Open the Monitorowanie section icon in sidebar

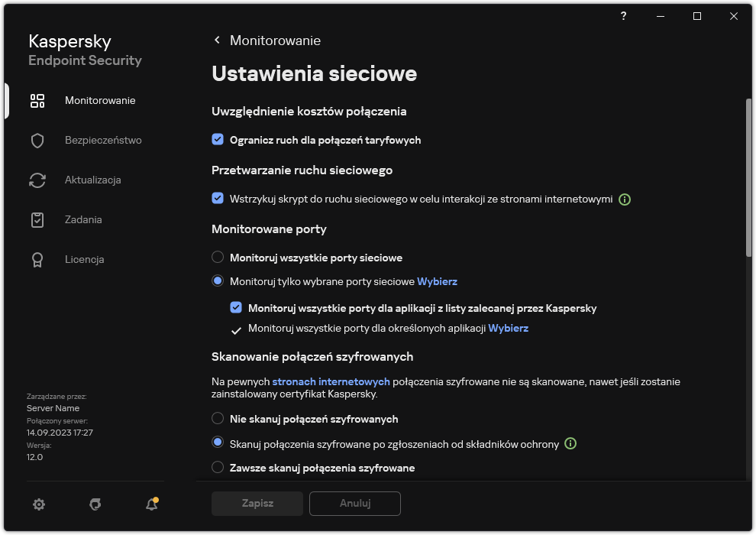coord(37,100)
